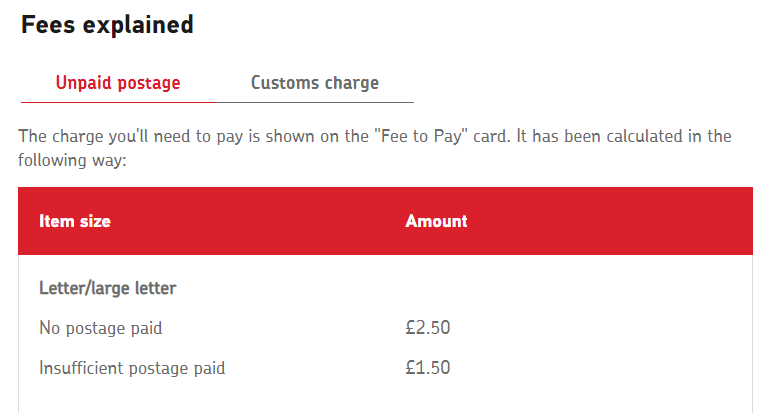Click the Insufficient postage paid label
The width and height of the screenshot is (760, 413).
132,368
